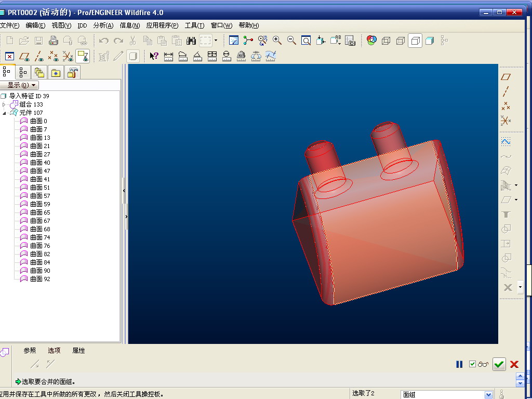Open the Reorient view icon
Screen dimensions: 532x399
(x=321, y=41)
